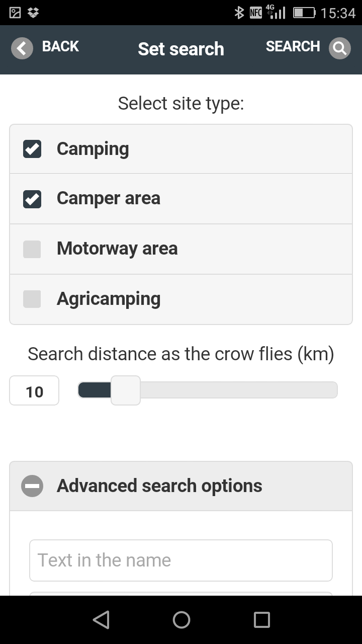This screenshot has width=362, height=644.
Task: Focus the distance value box showing 10
Action: [34, 391]
